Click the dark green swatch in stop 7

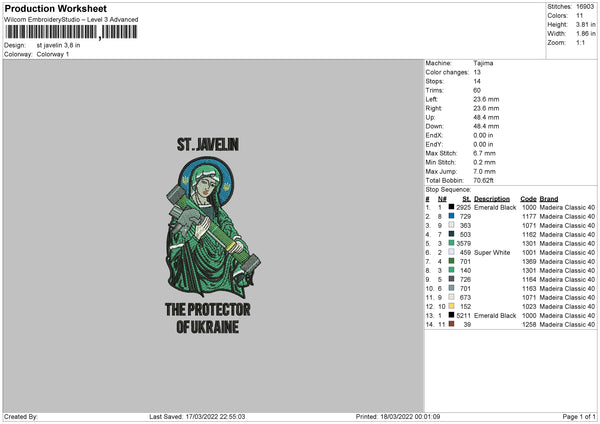coord(452,261)
